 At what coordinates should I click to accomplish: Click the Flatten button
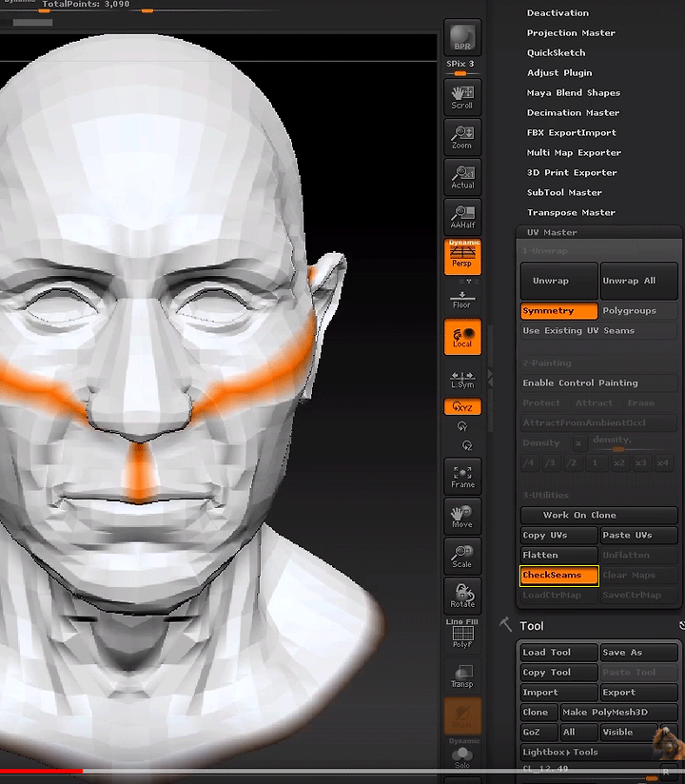[559, 555]
